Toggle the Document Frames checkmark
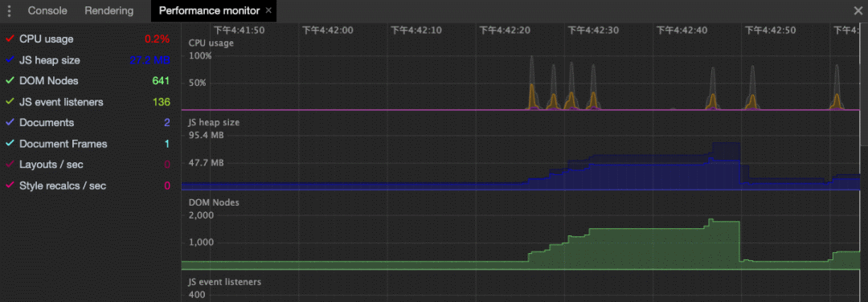Image resolution: width=868 pixels, height=302 pixels. [x=10, y=143]
